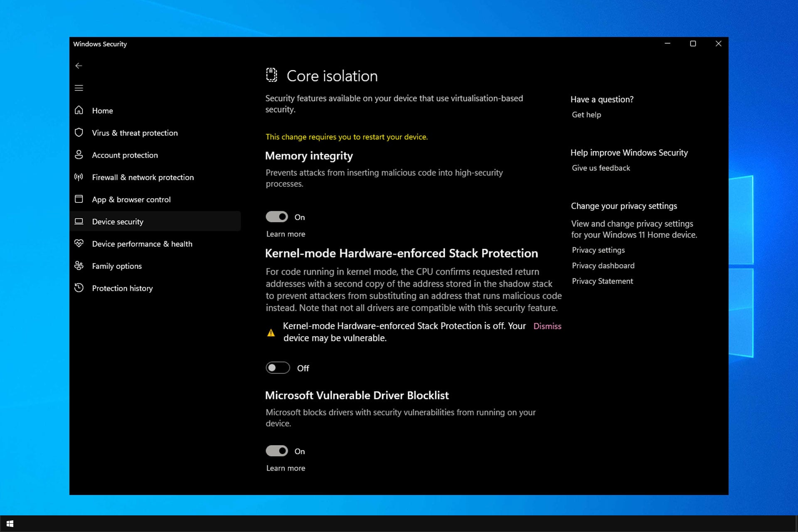Disable the Microsoft Vulnerable Driver Blocklist toggle

(277, 451)
